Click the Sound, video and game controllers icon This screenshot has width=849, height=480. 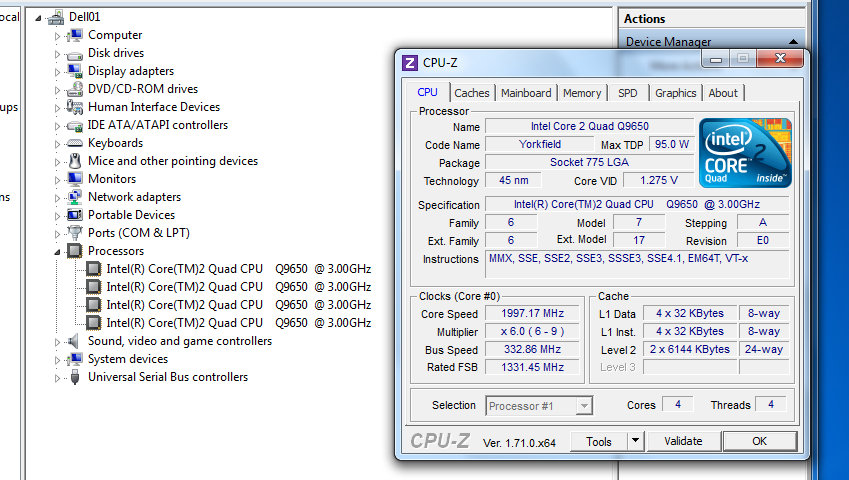click(73, 341)
